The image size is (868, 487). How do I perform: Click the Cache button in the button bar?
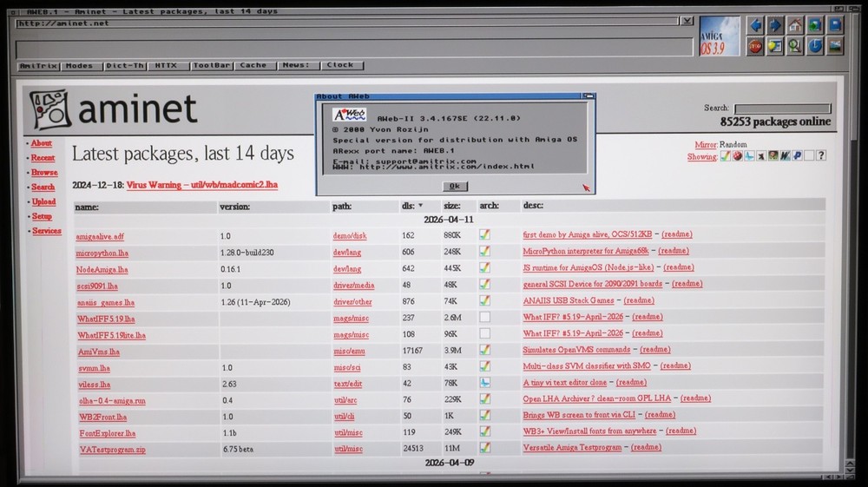[x=253, y=65]
